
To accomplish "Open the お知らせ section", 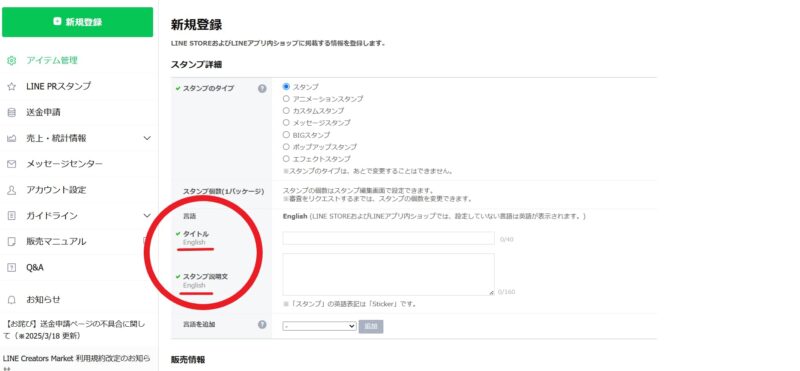I will [43, 300].
